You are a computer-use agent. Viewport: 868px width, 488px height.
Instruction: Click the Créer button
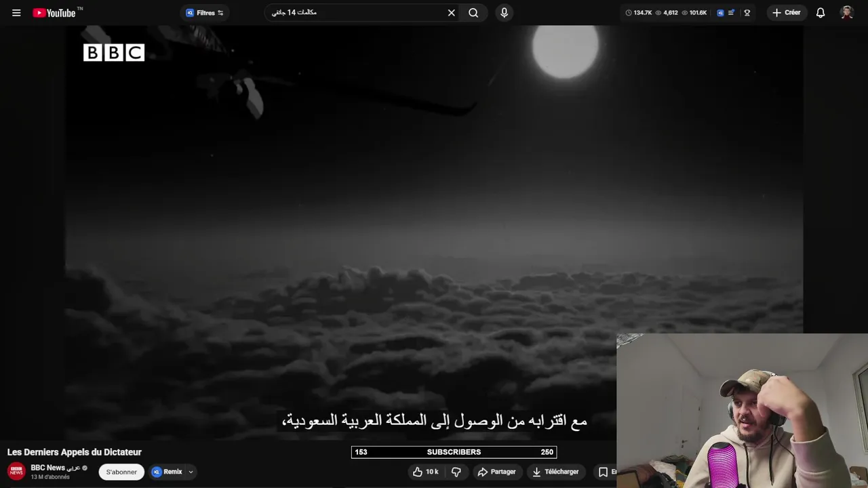pyautogui.click(x=787, y=13)
